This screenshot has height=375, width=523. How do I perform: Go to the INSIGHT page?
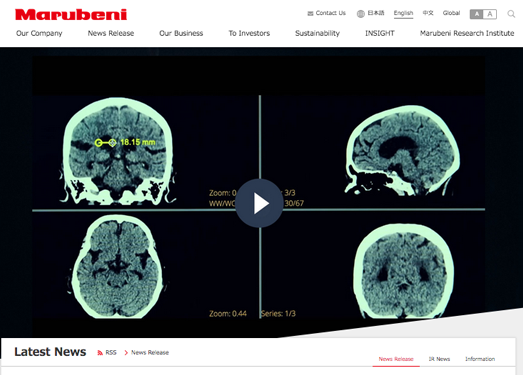pos(380,33)
